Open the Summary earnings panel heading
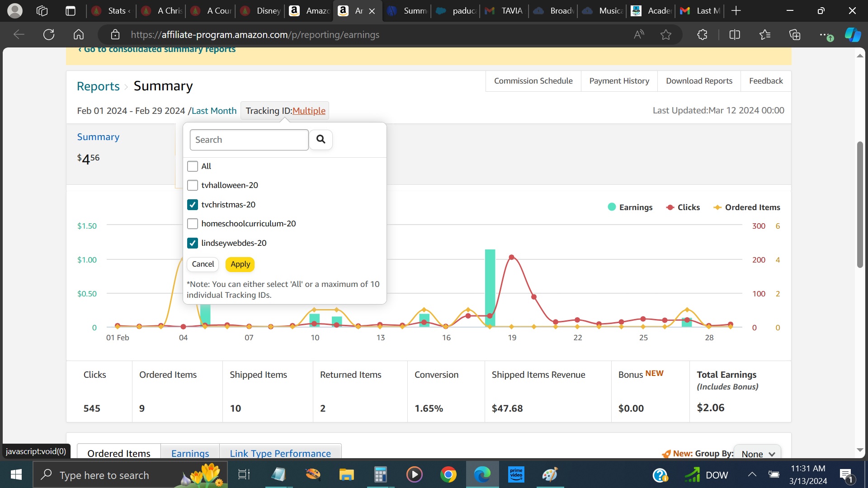The width and height of the screenshot is (868, 488). (98, 137)
